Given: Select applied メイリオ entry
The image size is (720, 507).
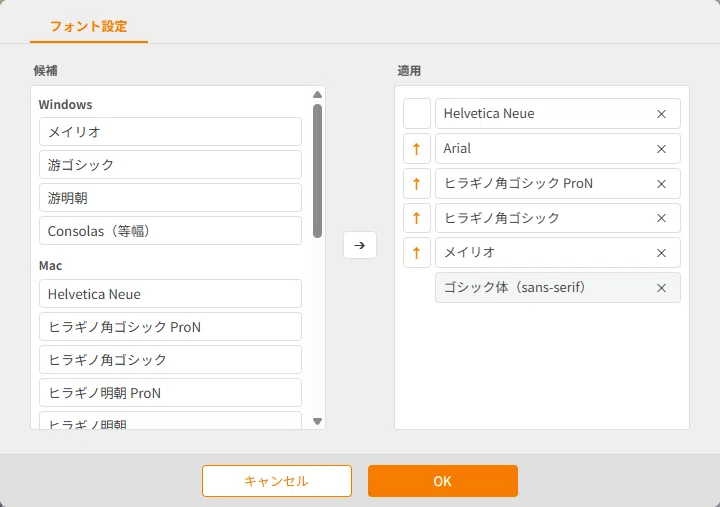Looking at the screenshot, I should 558,253.
